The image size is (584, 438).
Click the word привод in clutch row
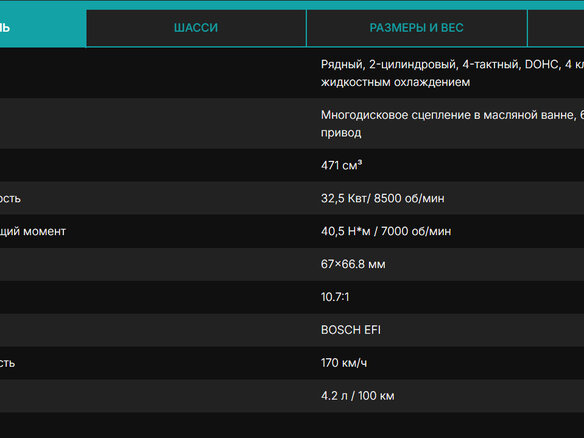pyautogui.click(x=341, y=133)
